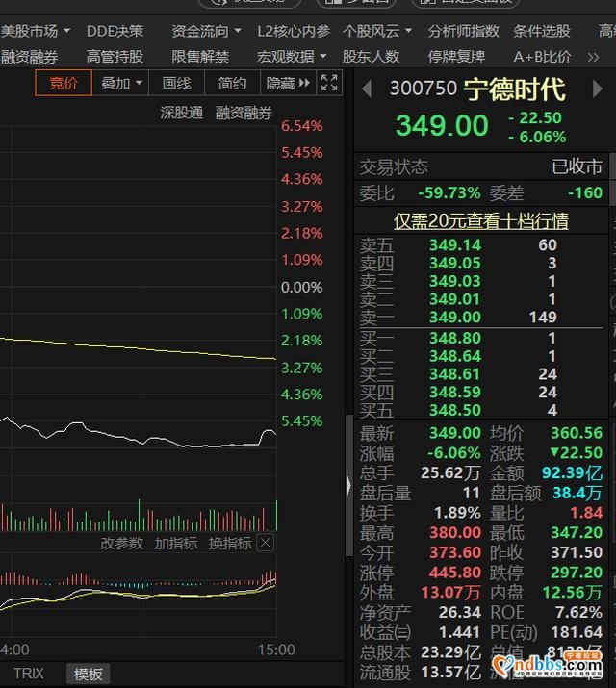Click 卖五 price 349.14
Viewport: 616px width, 688px height.
[455, 244]
